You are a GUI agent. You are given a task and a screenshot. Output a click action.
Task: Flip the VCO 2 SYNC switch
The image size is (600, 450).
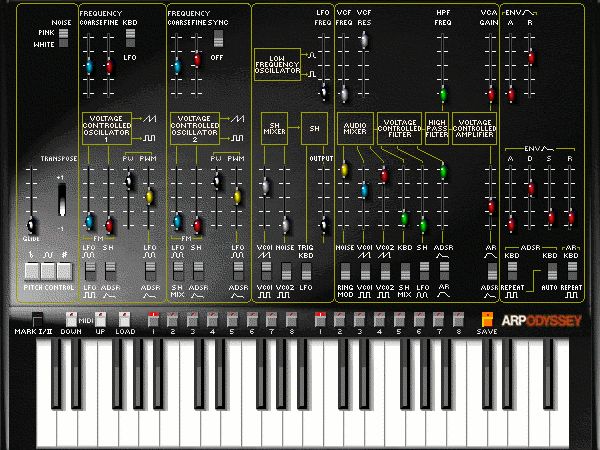pyautogui.click(x=217, y=38)
